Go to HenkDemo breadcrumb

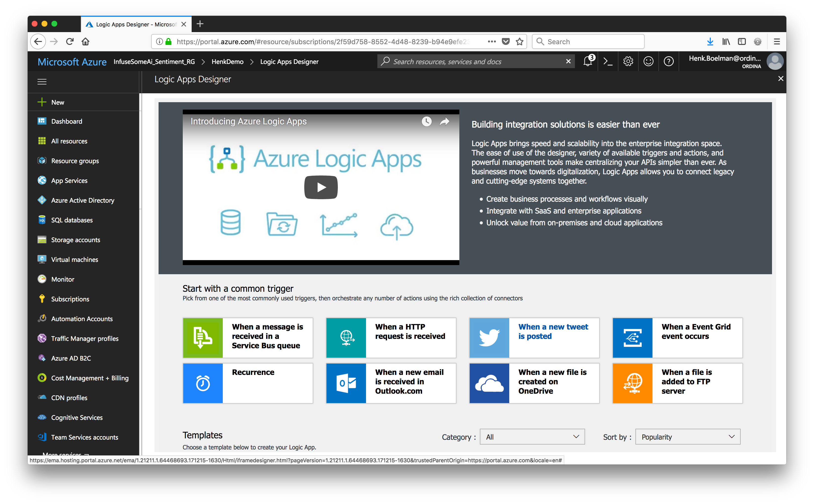(x=227, y=62)
